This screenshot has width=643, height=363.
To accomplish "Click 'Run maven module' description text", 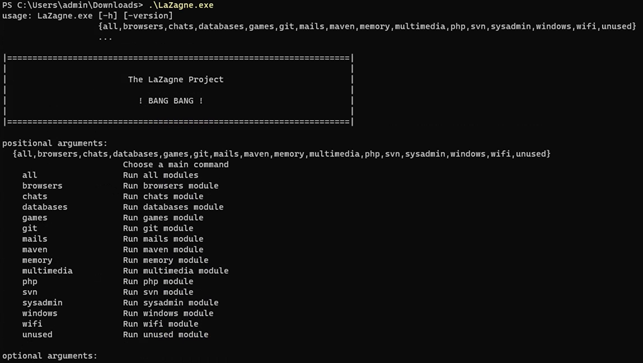I will pos(163,249).
